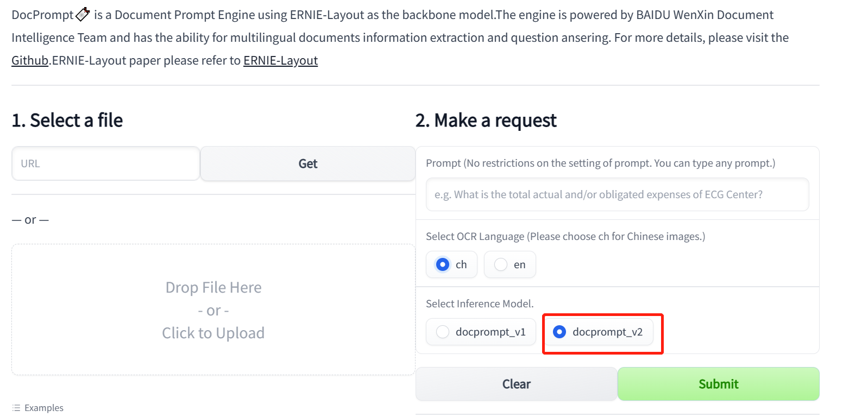868x417 pixels.
Task: Click the file upload drop zone
Action: point(213,310)
